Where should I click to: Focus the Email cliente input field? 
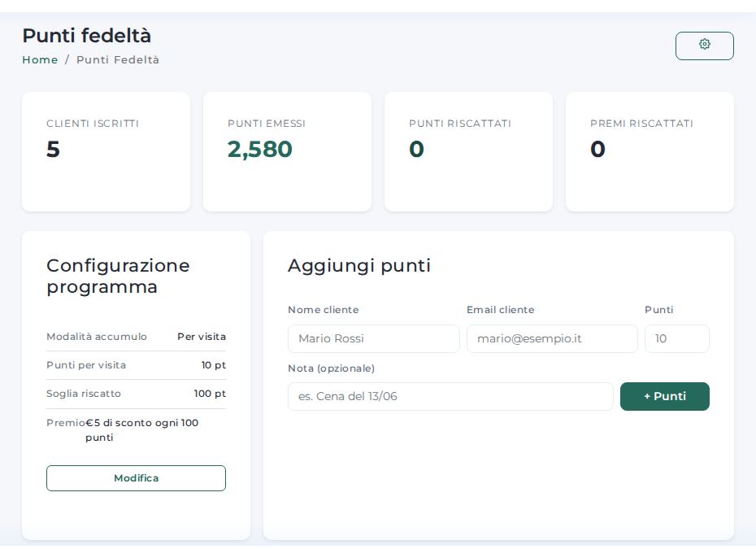click(552, 338)
